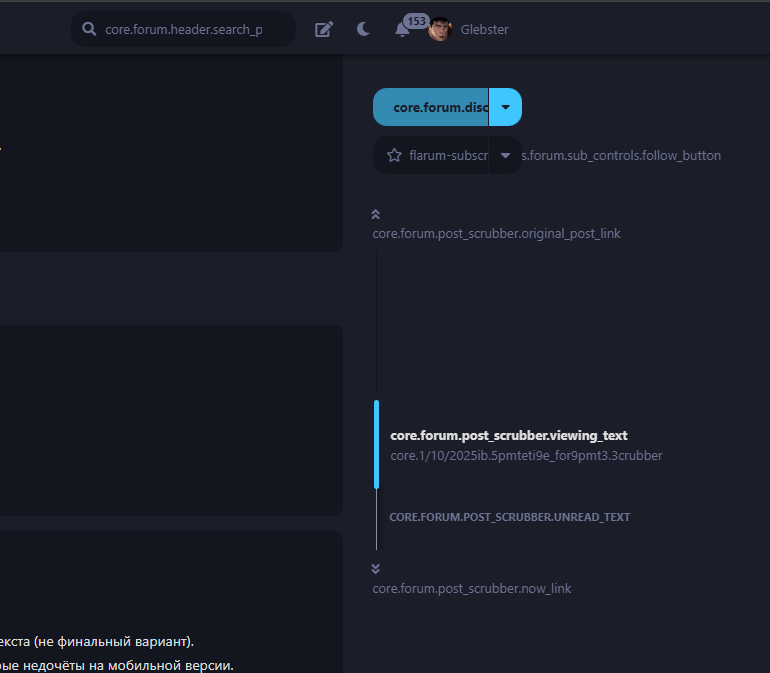Click core.forum.post_scrubber.viewing_text label

(x=509, y=435)
